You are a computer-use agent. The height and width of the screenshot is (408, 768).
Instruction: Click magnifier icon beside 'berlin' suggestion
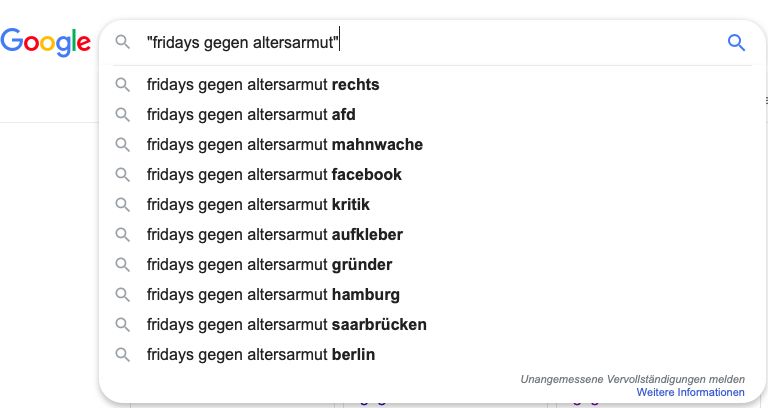[123, 355]
